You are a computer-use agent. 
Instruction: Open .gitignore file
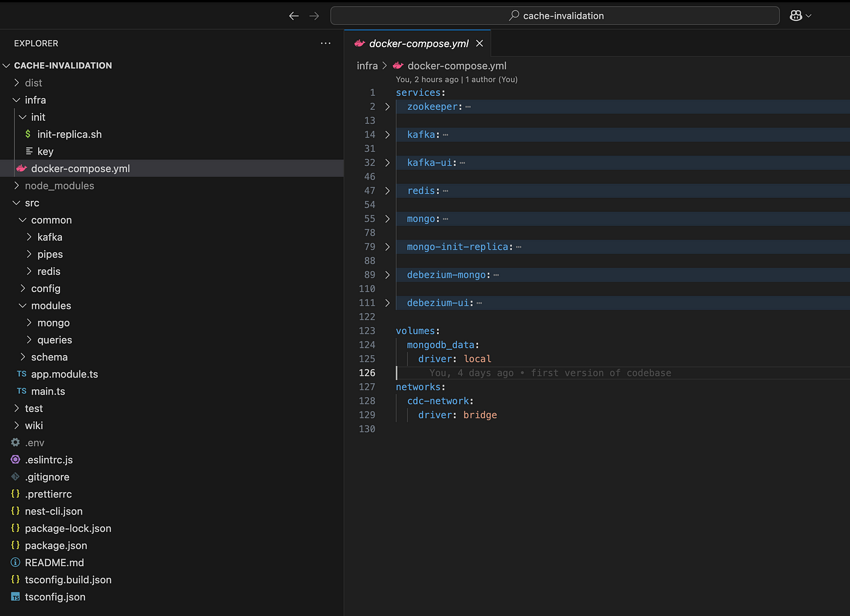tap(172, 477)
